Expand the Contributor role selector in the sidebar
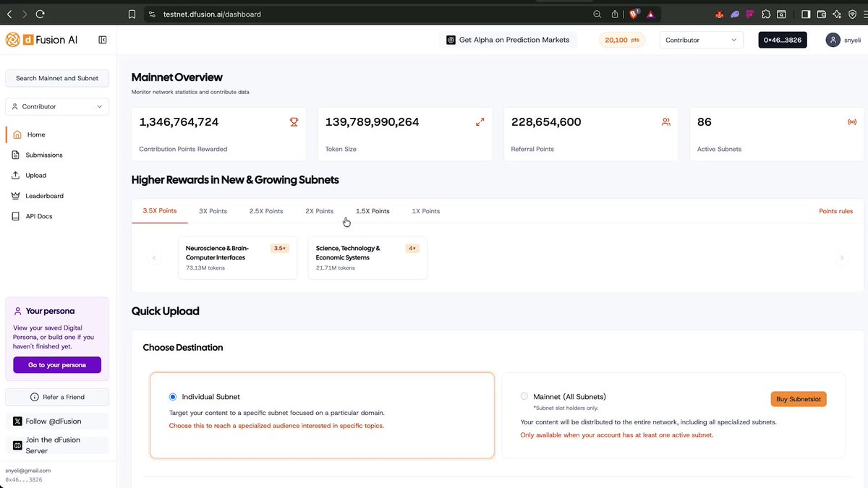Image resolution: width=868 pixels, height=488 pixels. (57, 106)
